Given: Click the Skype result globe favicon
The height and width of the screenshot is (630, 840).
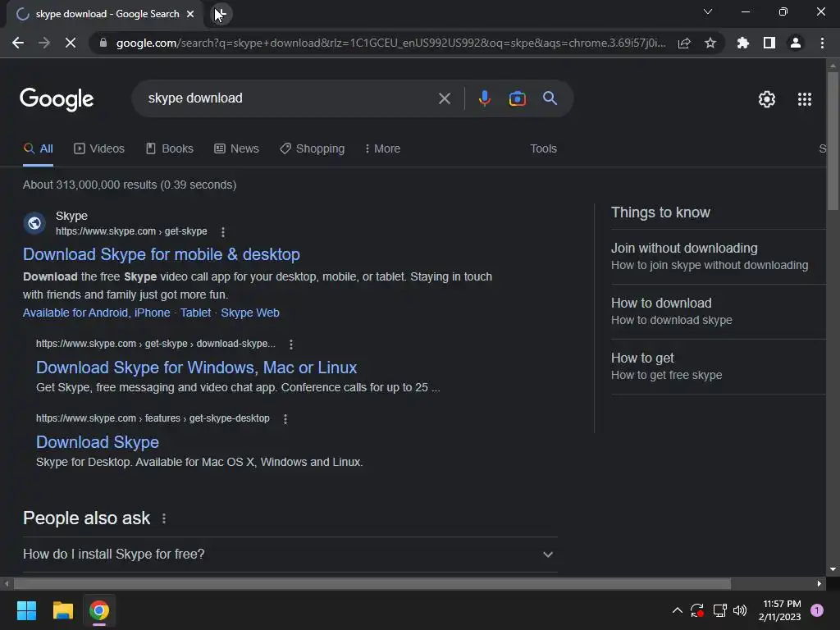Looking at the screenshot, I should coord(34,223).
